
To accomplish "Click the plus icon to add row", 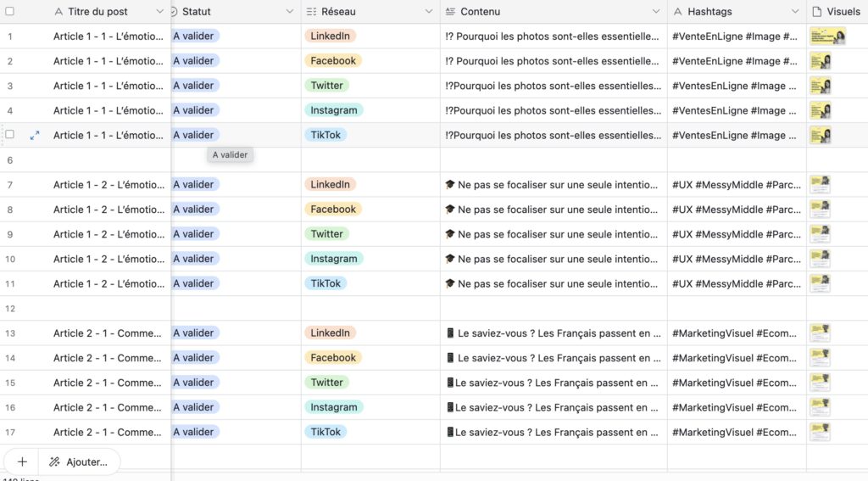I will point(22,461).
